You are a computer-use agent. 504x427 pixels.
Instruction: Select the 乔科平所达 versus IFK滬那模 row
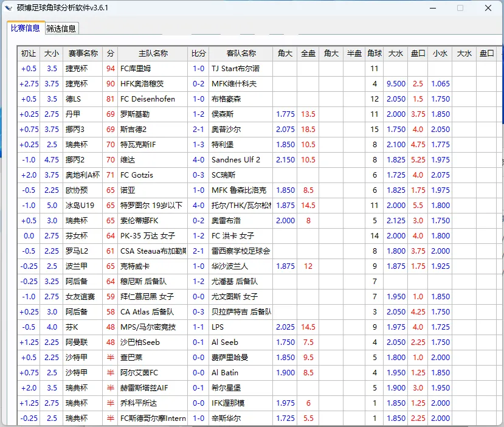182,403
